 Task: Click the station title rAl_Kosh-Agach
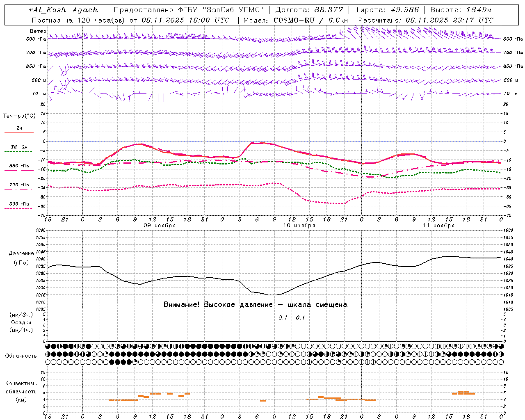point(64,10)
